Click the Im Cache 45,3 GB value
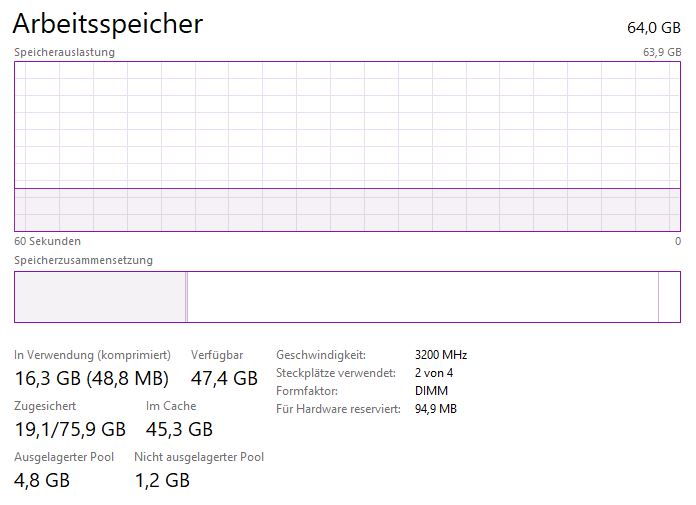This screenshot has width=696, height=505. coord(179,430)
